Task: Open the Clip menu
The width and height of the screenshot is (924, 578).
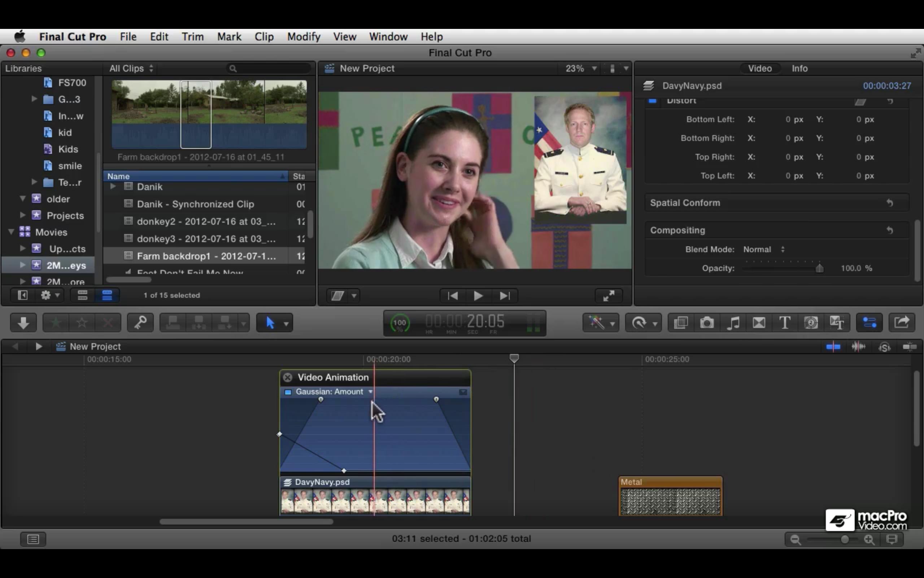Action: (x=264, y=37)
